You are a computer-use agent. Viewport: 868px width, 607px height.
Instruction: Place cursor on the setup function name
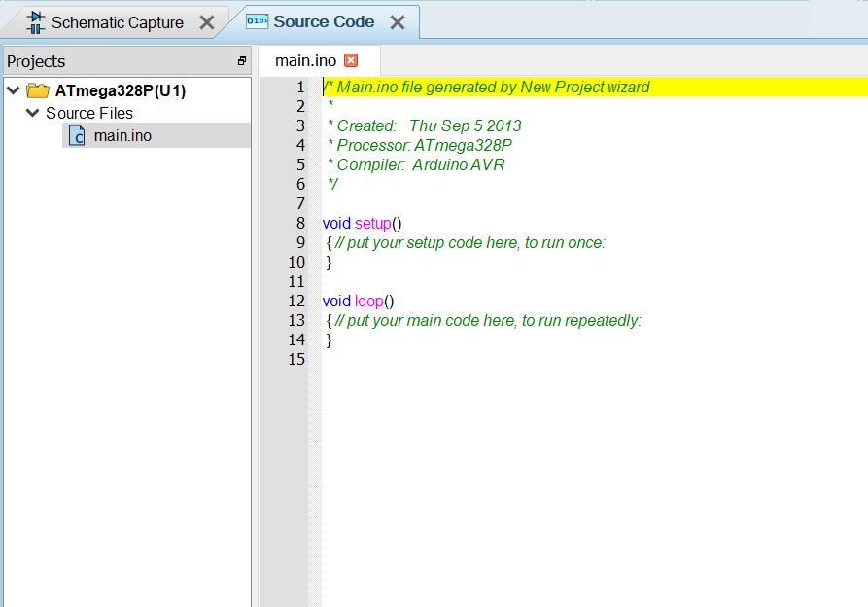click(372, 223)
